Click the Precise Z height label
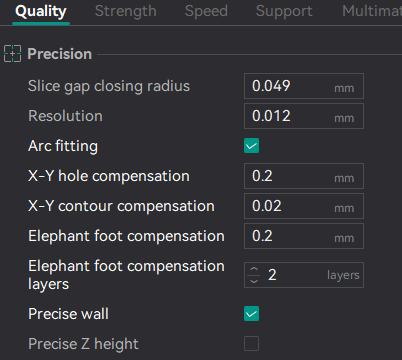This screenshot has width=402, height=360. coord(83,344)
